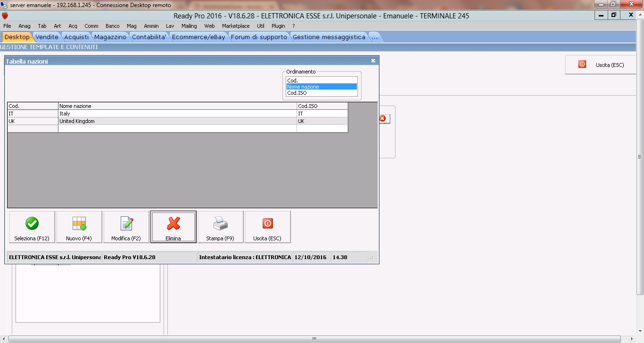This screenshot has width=644, height=343.
Task: Open the Ammin menu
Action: (x=151, y=26)
